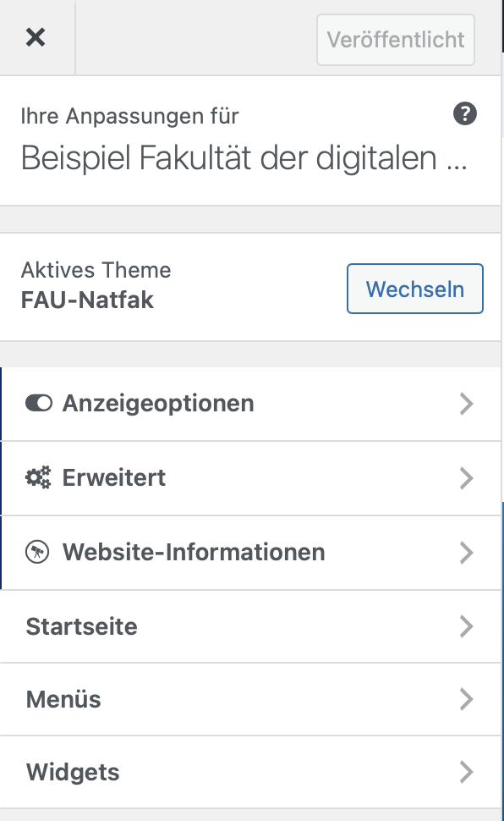The width and height of the screenshot is (504, 821).
Task: Open the Startseite settings
Action: point(250,626)
